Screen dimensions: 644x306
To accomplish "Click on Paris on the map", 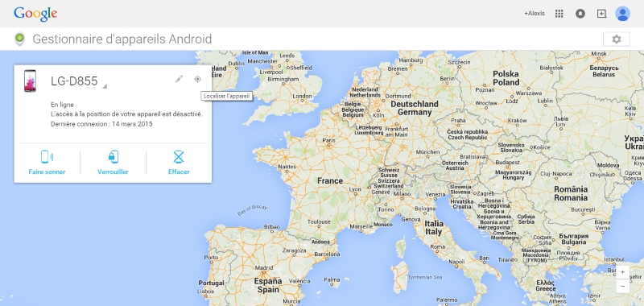I will tap(328, 140).
